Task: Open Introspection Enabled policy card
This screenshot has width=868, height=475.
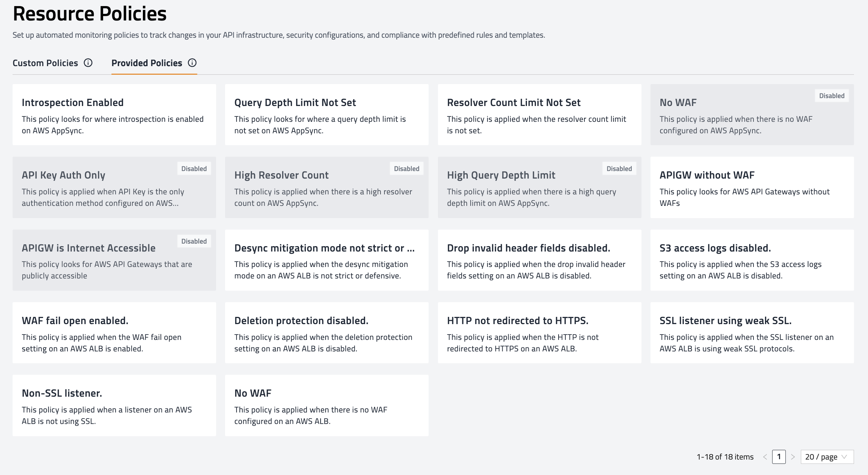Action: point(114,115)
